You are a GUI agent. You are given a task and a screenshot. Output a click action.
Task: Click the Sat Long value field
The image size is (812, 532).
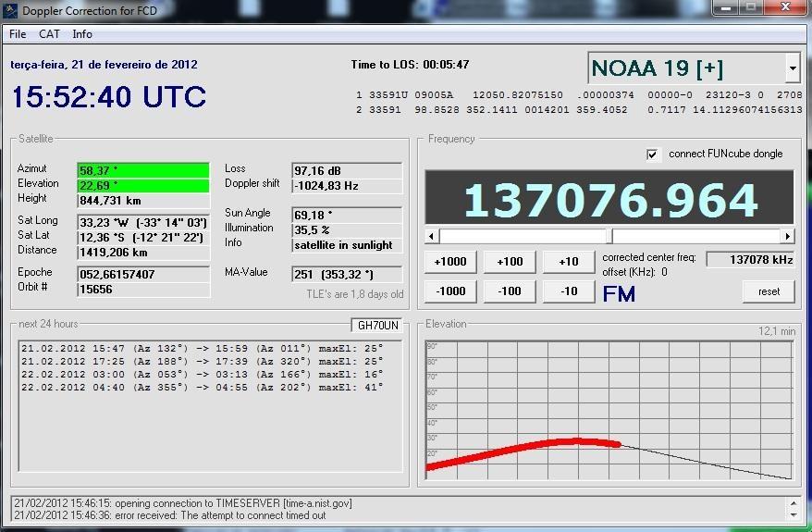(143, 222)
